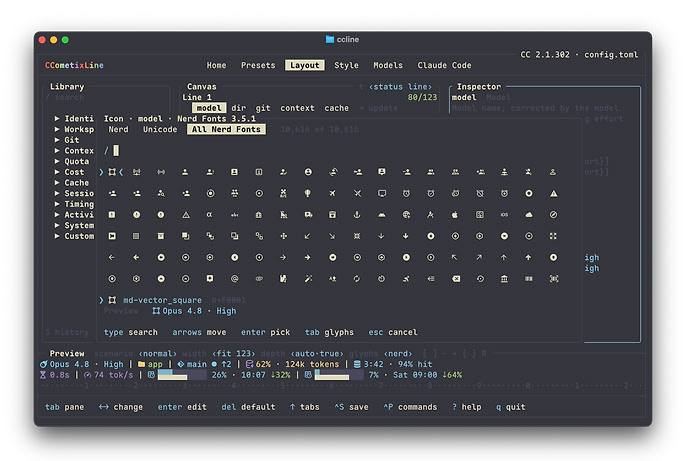Screen dimensions: 690x461
Task: Click the ccline folder icon in title bar
Action: (x=330, y=39)
